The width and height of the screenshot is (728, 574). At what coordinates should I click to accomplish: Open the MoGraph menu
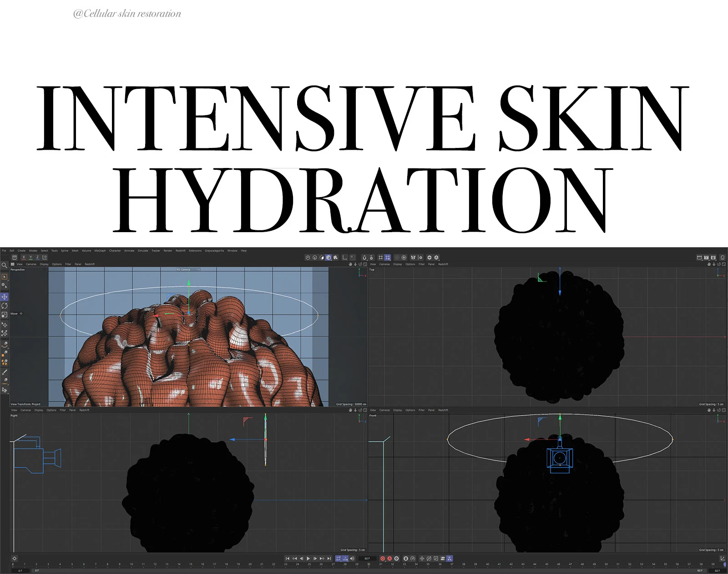click(100, 251)
